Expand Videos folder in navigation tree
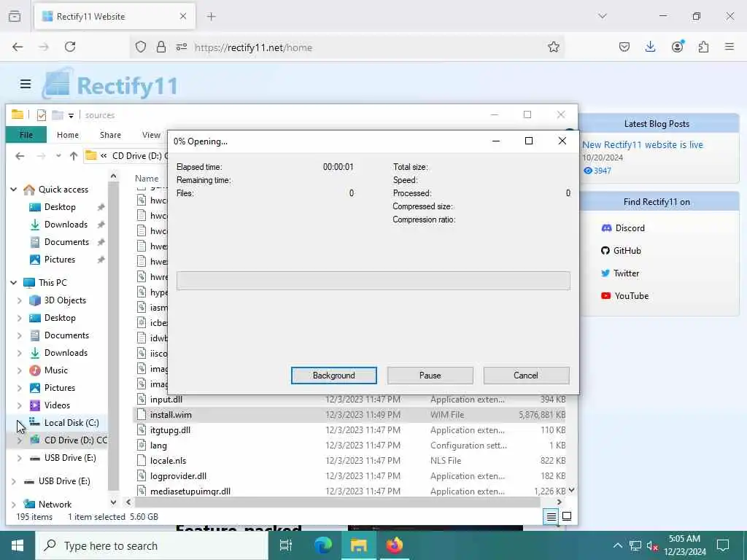The height and width of the screenshot is (560, 747). tap(20, 405)
